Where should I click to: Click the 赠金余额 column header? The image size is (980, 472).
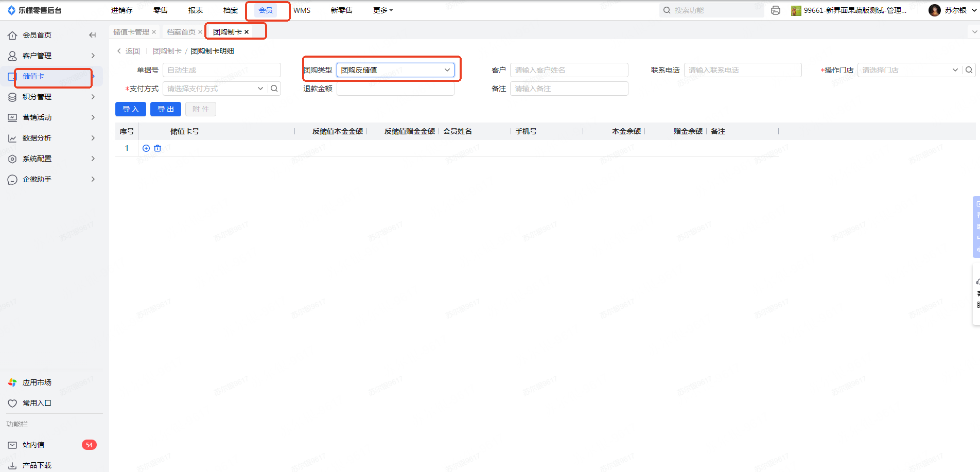(x=688, y=131)
